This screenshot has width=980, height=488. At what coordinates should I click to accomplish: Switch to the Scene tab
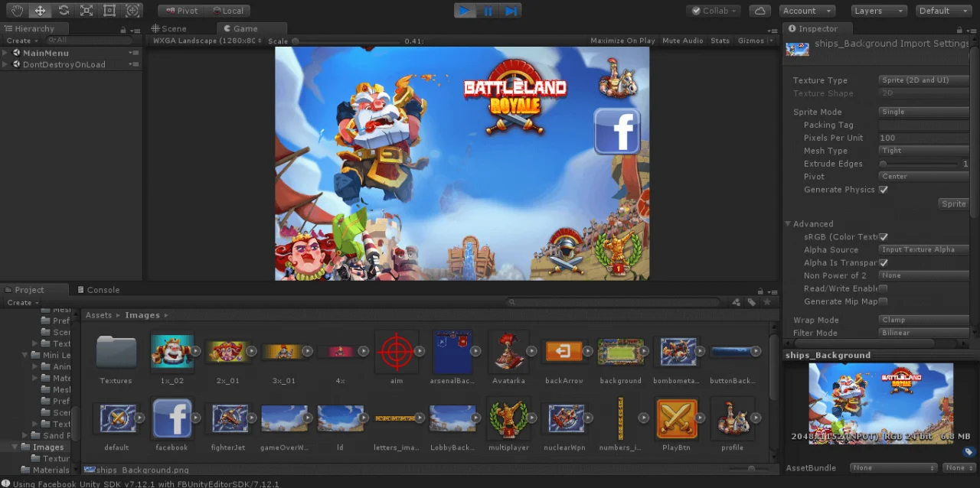[168, 29]
